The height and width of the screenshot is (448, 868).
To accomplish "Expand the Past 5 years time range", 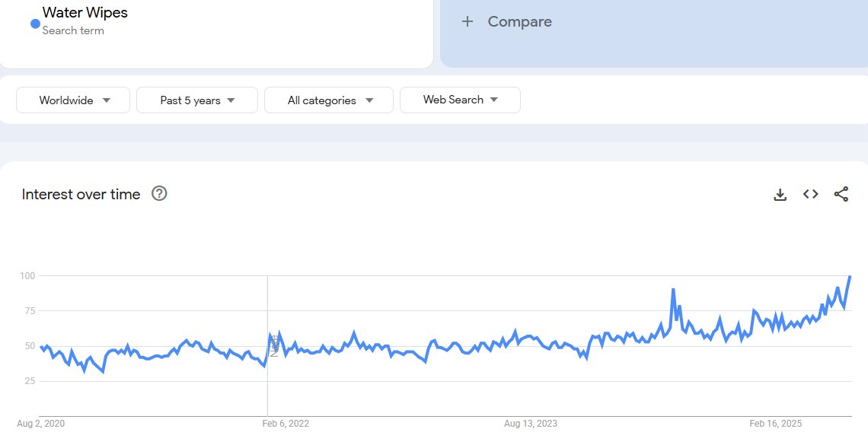I will click(x=196, y=100).
